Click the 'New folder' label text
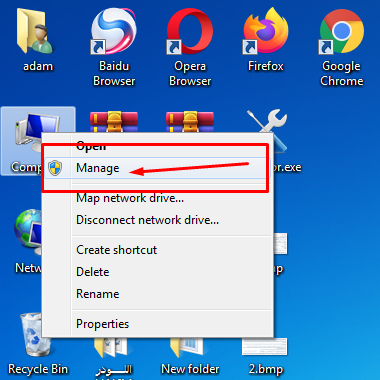The width and height of the screenshot is (380, 380). pos(190,369)
